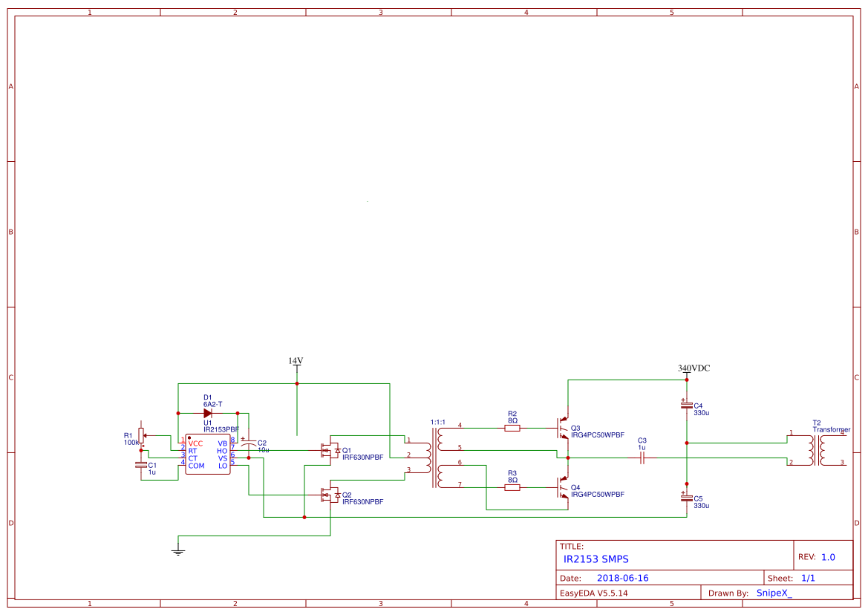
Task: Select the R3 8Ω resistor
Action: point(512,488)
